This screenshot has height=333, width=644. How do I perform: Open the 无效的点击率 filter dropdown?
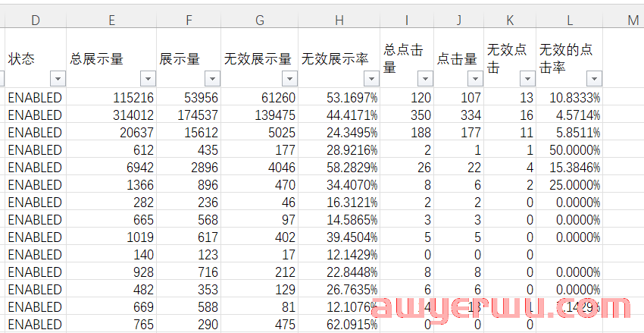click(594, 79)
